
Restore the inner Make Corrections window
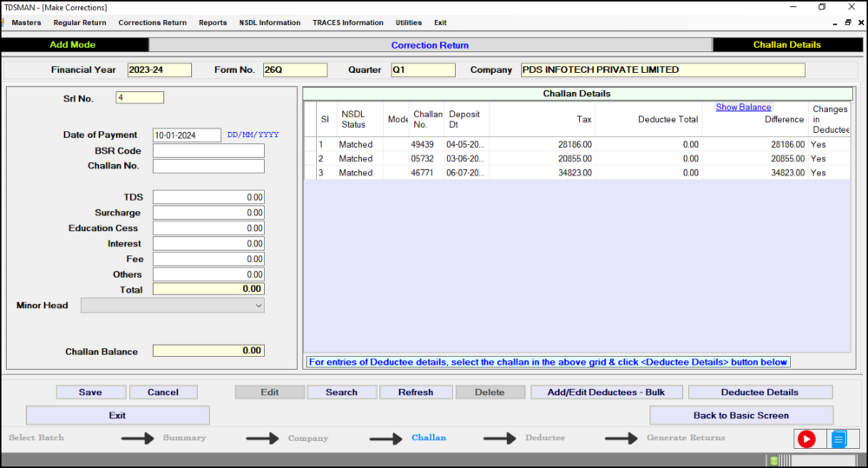click(847, 23)
